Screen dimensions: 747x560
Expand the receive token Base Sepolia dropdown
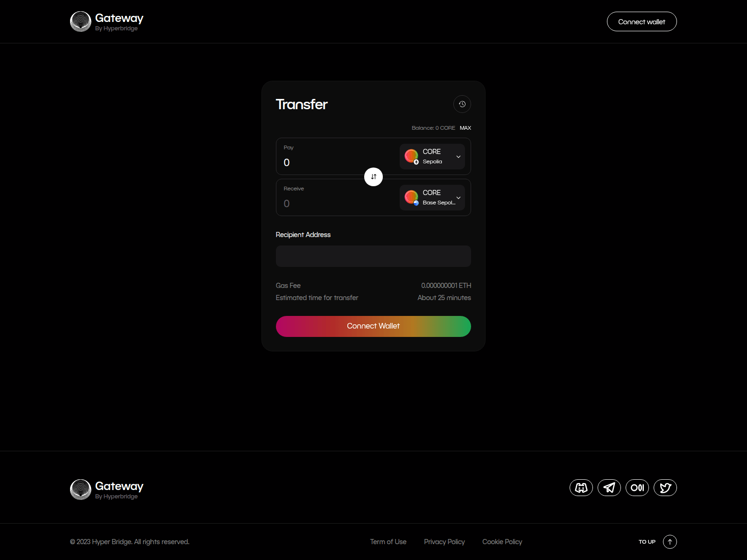tap(432, 197)
